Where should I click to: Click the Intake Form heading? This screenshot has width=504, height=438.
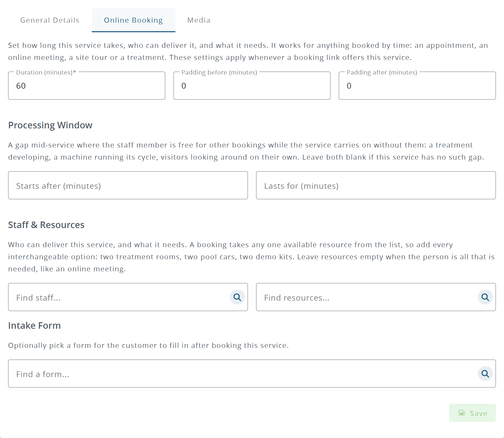[35, 326]
